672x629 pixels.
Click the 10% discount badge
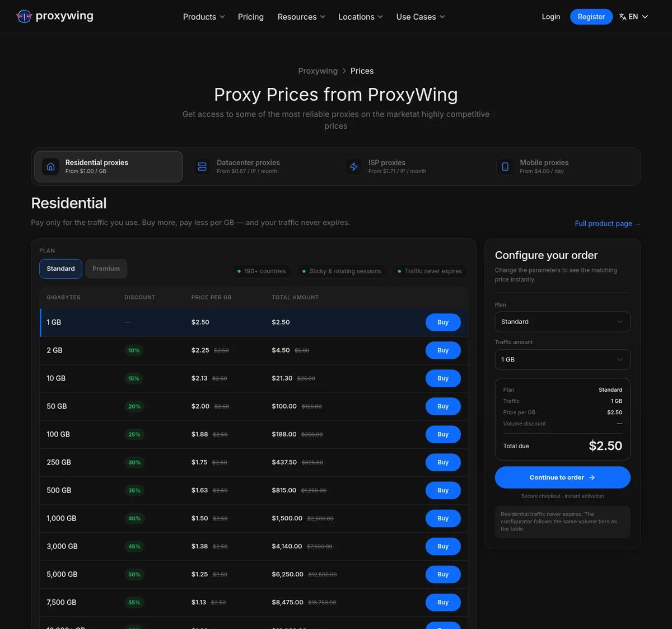click(134, 350)
